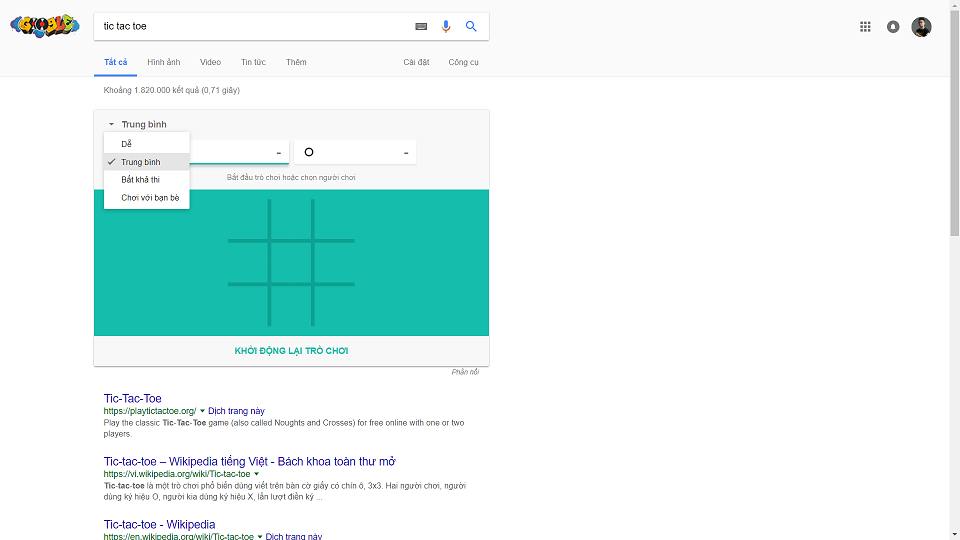Click the bottom-left board cell
Image resolution: width=960 pixels, height=540 pixels.
(248, 306)
